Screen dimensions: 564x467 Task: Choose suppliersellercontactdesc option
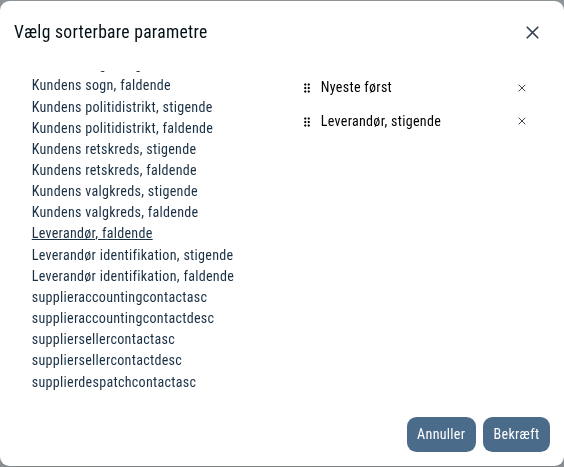click(107, 360)
